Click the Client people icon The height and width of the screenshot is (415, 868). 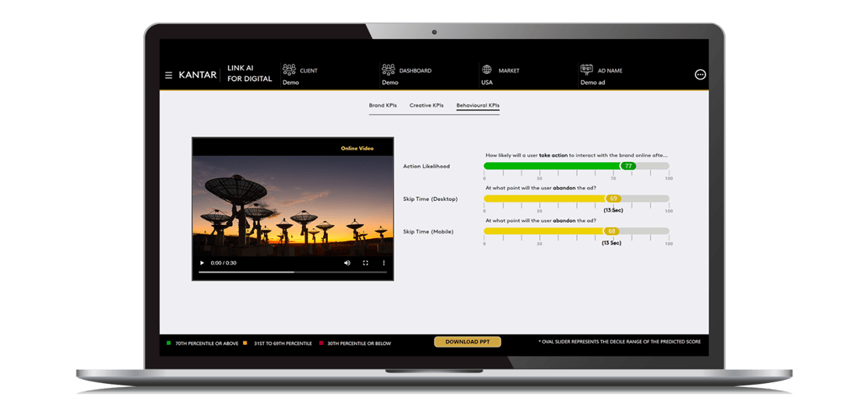coord(289,70)
